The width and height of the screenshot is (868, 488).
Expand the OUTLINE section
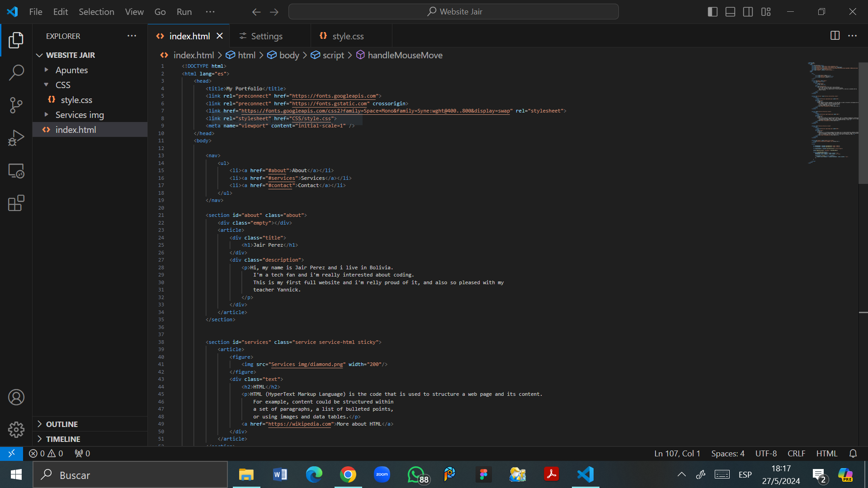tap(62, 424)
